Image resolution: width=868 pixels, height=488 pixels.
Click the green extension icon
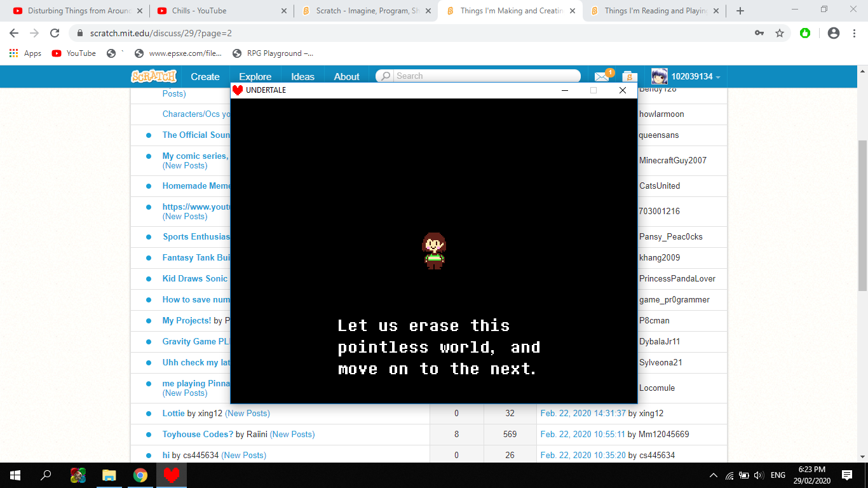tap(805, 33)
